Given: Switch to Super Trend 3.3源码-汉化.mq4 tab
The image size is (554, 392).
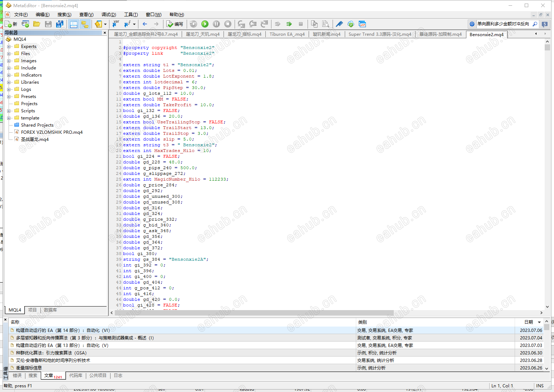Looking at the screenshot, I should coord(380,34).
